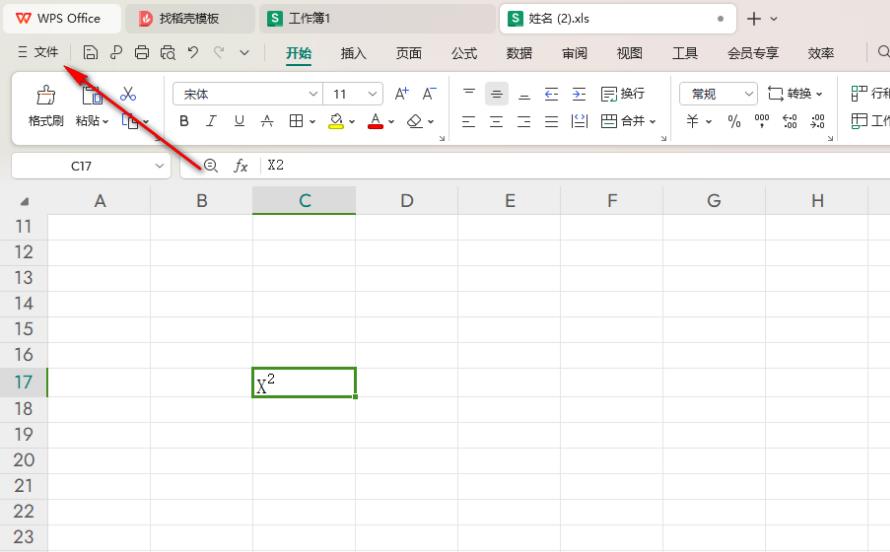Open the 公式 tab
The image size is (890, 552).
464,53
